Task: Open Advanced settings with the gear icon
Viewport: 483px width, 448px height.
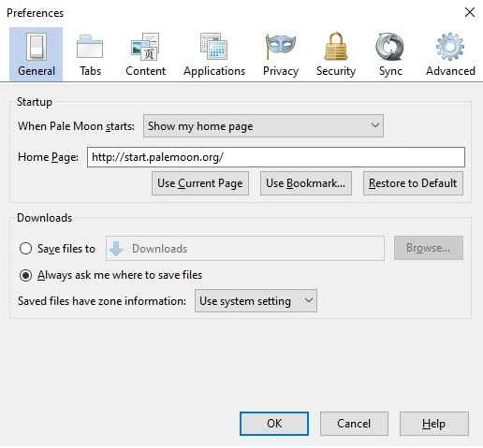Action: 450,54
